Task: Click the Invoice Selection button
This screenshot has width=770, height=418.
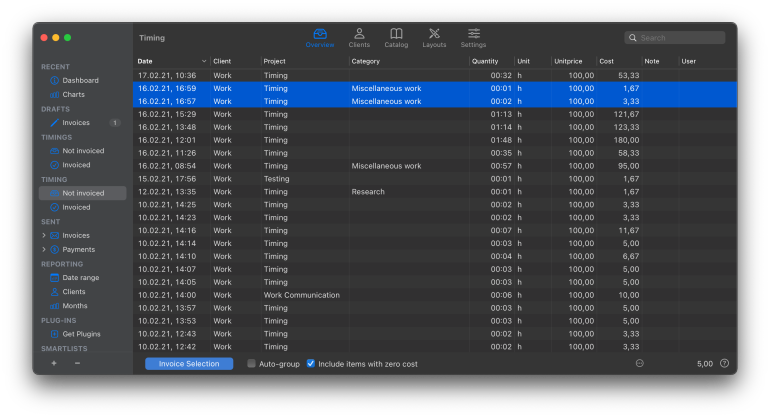Action: 189,364
